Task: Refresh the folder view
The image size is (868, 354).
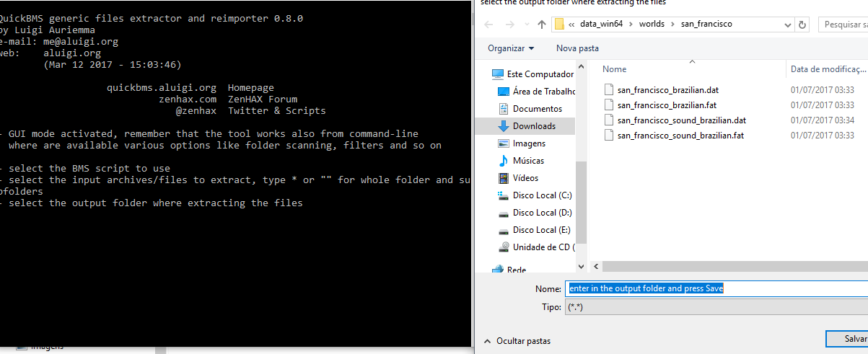Action: (x=802, y=25)
